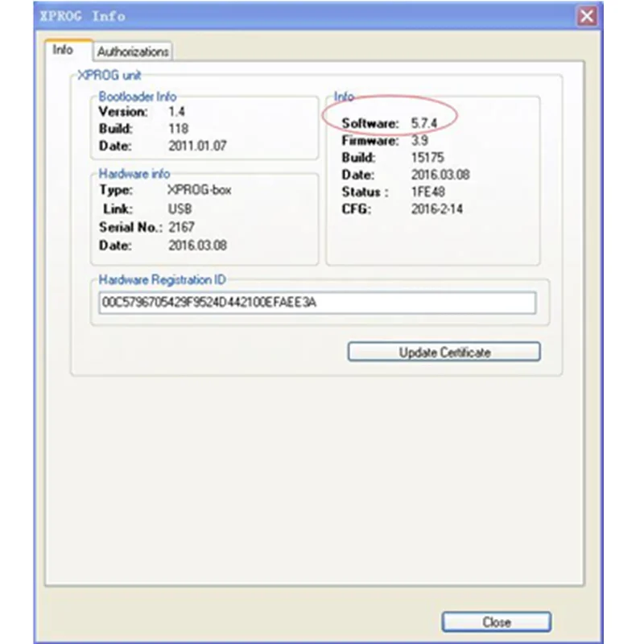This screenshot has width=644, height=644.
Task: Click the Hardware Registration ID field
Action: pyautogui.click(x=317, y=303)
